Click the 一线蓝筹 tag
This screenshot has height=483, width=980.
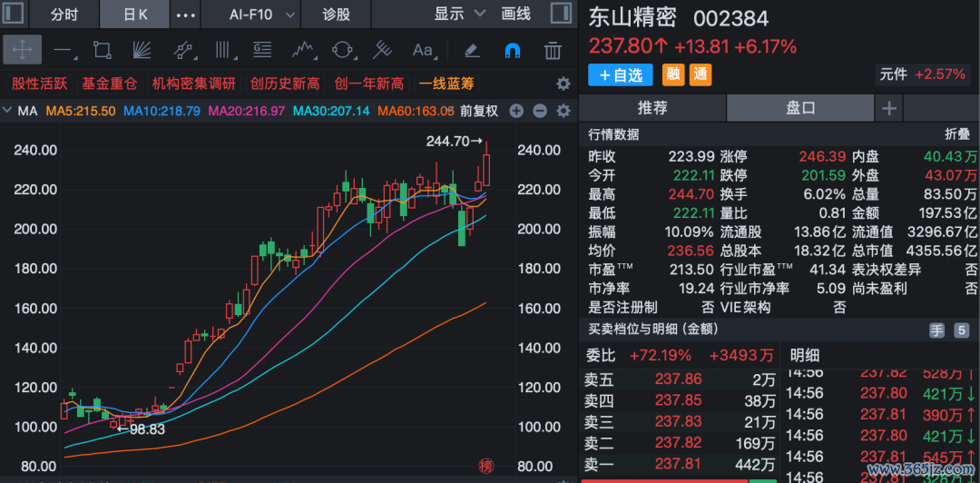tap(446, 84)
